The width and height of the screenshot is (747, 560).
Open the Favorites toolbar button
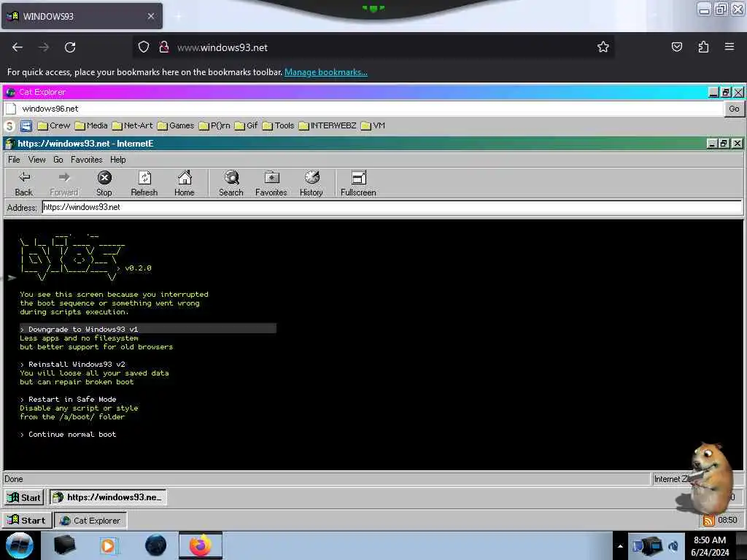[x=271, y=183]
